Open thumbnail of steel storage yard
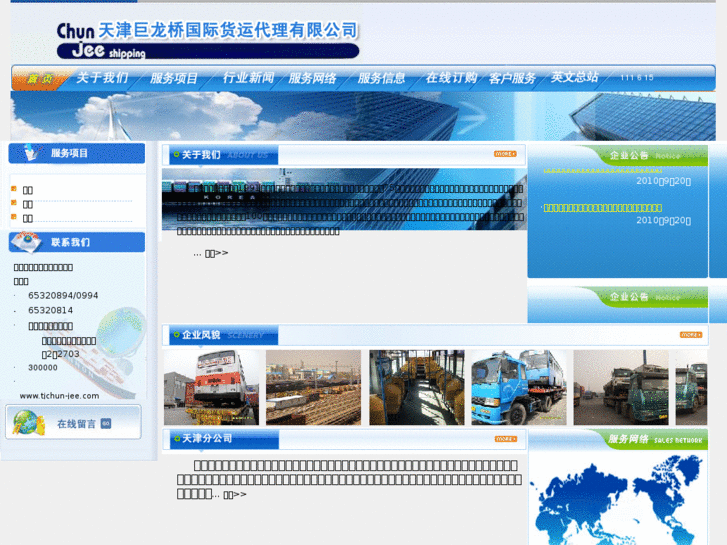The image size is (727, 545). (313, 388)
